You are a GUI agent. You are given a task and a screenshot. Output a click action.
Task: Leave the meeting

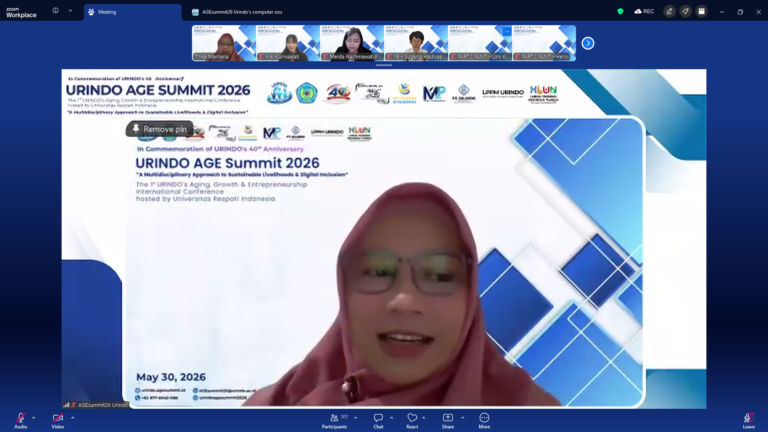pyautogui.click(x=748, y=420)
